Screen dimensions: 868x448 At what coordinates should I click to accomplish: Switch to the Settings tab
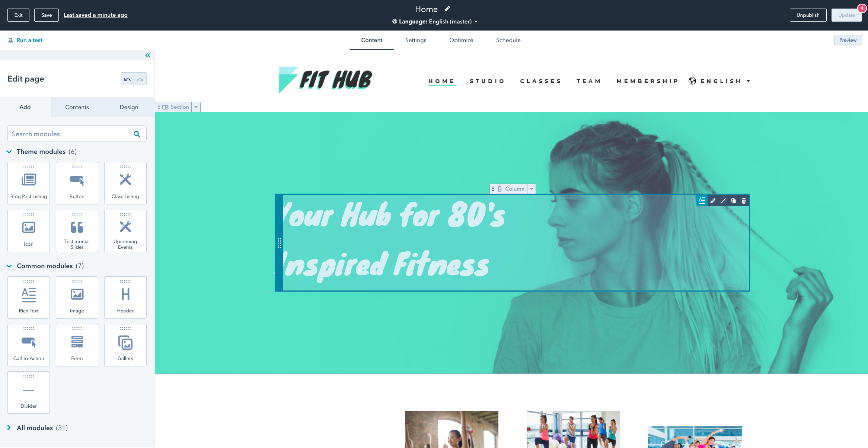[x=416, y=40]
